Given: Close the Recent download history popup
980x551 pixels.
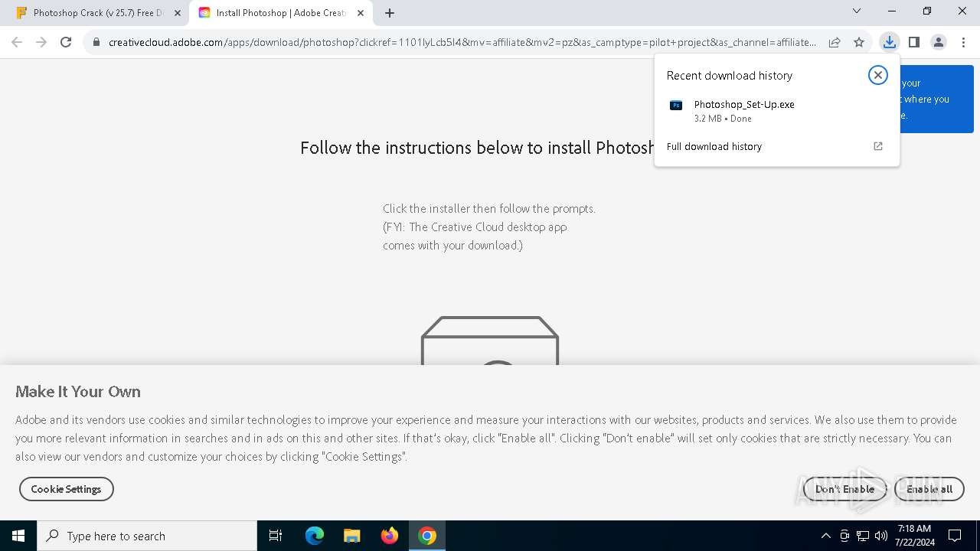Looking at the screenshot, I should 878,75.
